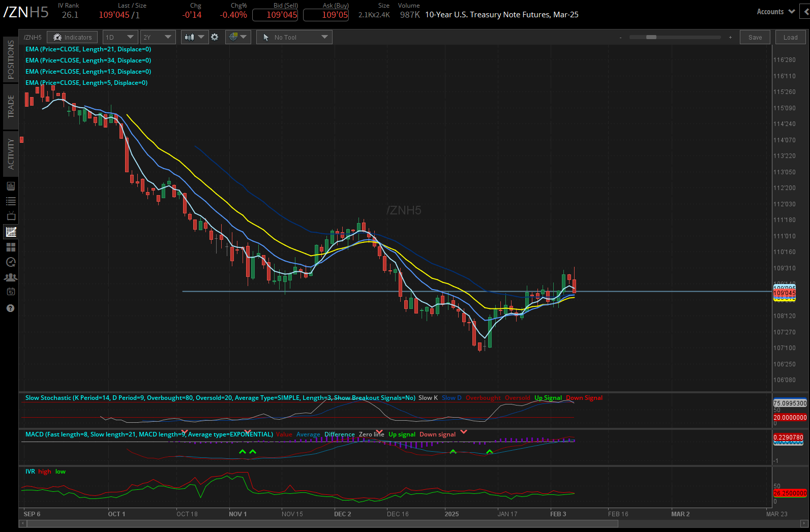Open the POSITIONS side tab
The height and width of the screenshot is (532, 810).
pyautogui.click(x=11, y=59)
